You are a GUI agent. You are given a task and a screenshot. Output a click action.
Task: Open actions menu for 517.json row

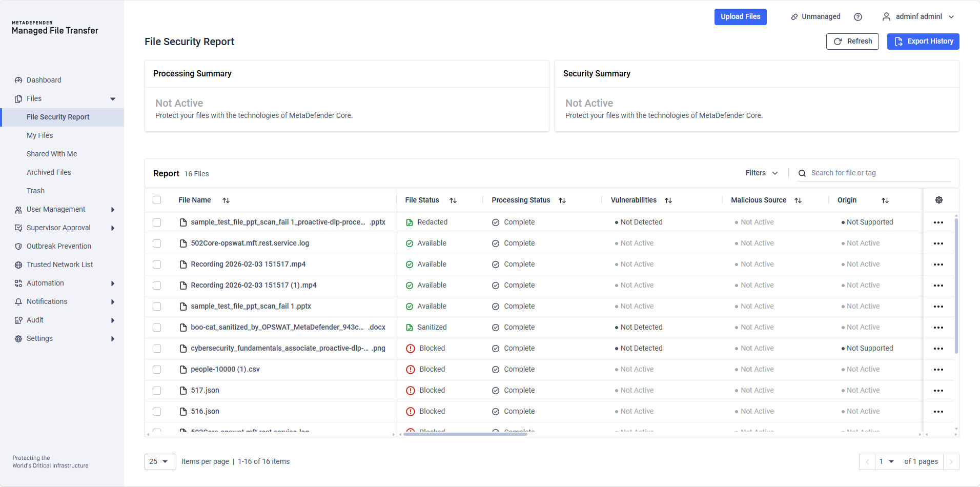click(x=938, y=391)
